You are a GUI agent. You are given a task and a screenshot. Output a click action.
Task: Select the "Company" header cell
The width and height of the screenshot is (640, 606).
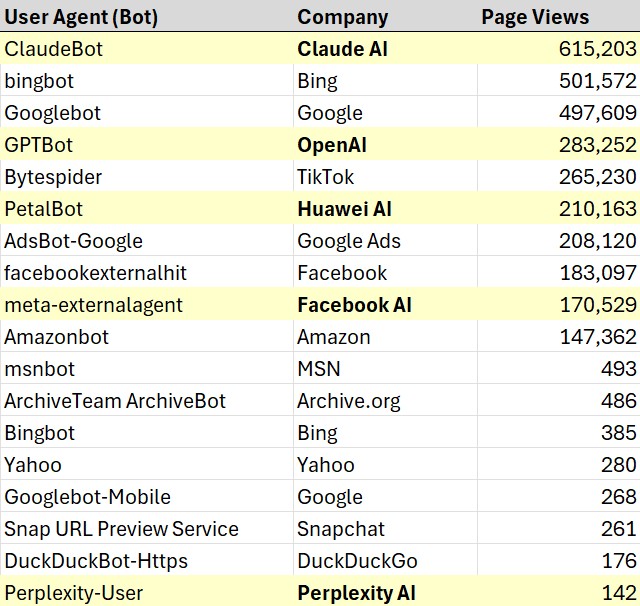342,17
